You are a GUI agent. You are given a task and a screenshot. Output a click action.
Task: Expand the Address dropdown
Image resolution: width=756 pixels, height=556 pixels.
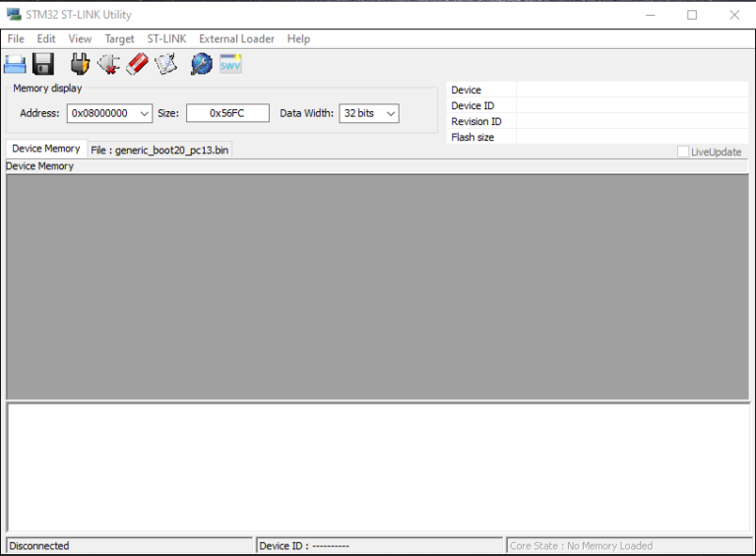pyautogui.click(x=145, y=113)
